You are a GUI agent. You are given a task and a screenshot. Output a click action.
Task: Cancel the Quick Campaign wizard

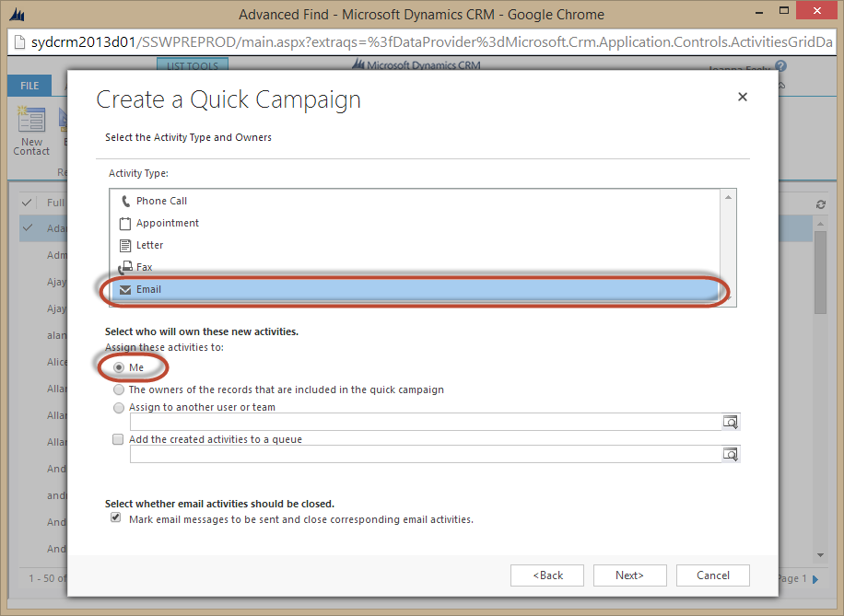tap(713, 575)
